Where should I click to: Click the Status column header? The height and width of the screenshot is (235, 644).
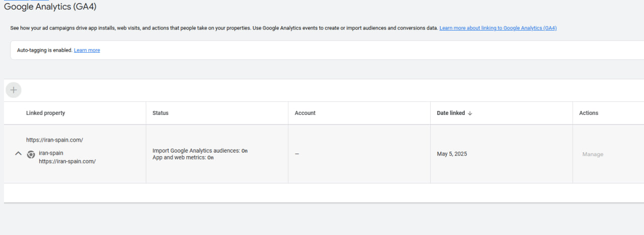coord(160,113)
